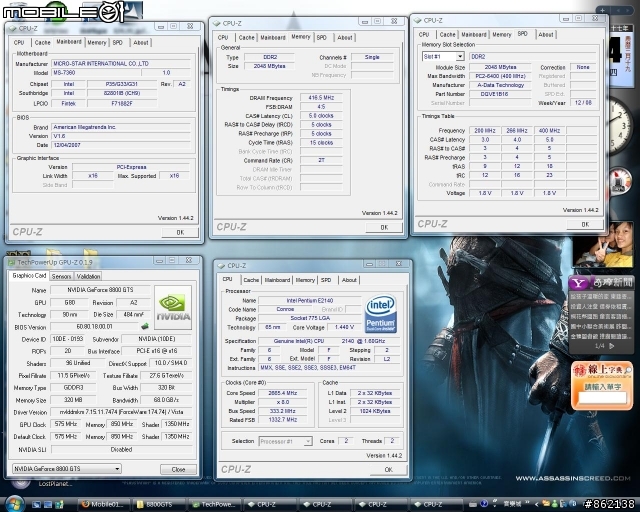This screenshot has height=512, width=640.
Task: Open Cache tab in CPU-Z memory-timings window
Action: (247, 38)
